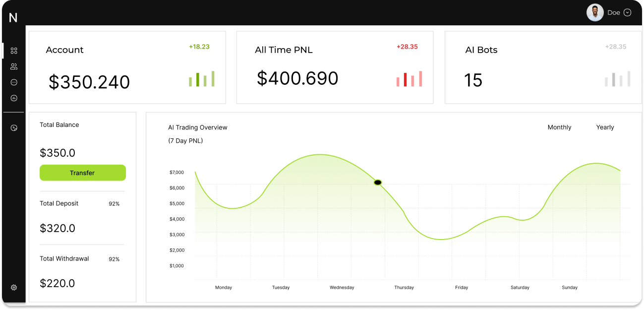Image resolution: width=644 pixels, height=310 pixels.
Task: Click the All Time PNL card
Action: point(335,67)
